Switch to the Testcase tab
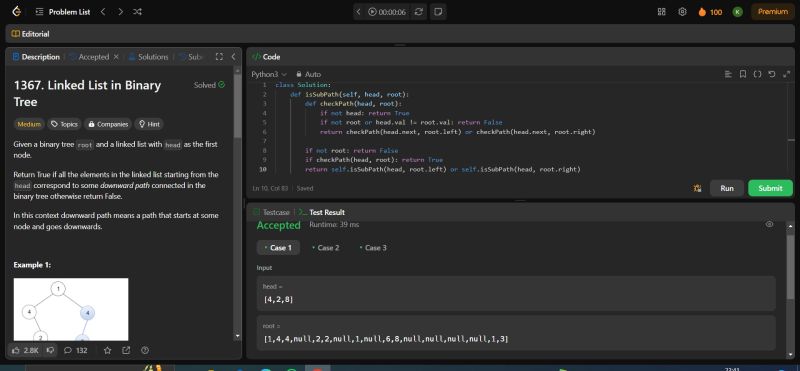The height and width of the screenshot is (371, 800). tap(271, 212)
